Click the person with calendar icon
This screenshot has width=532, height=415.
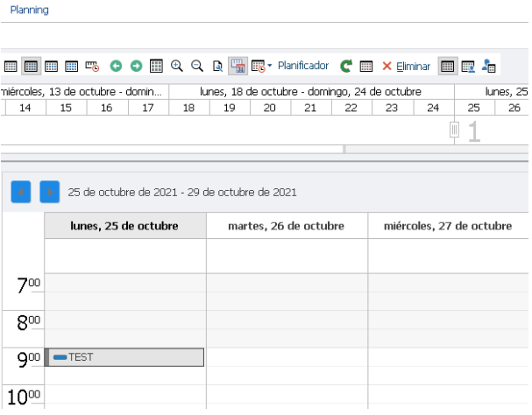click(488, 66)
